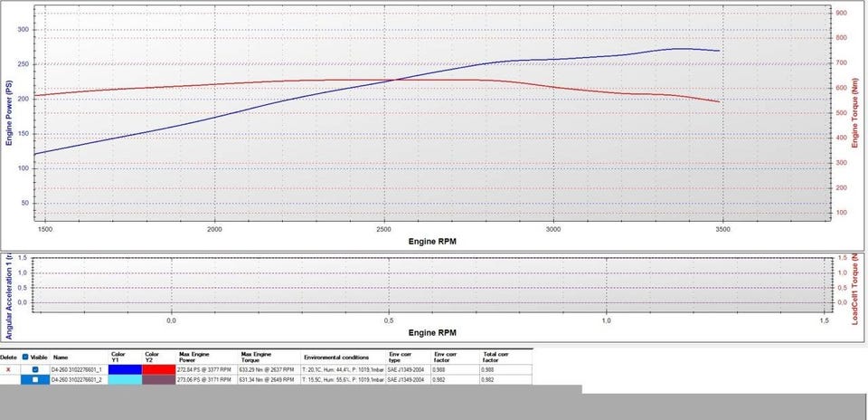Screen dimensions: 868x420
Task: Click the 900 tick on the torque axis
Action: coord(842,13)
